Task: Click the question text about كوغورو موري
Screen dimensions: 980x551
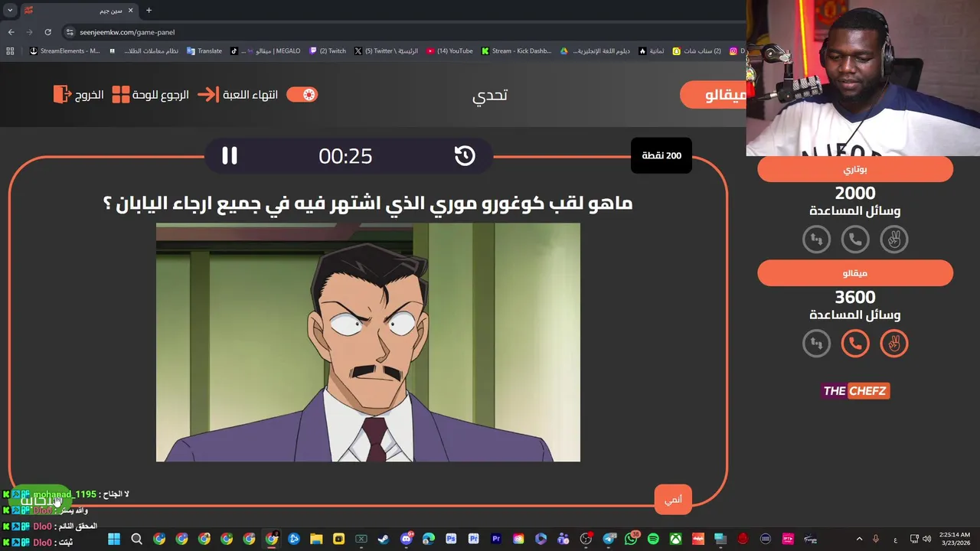Action: coord(368,204)
